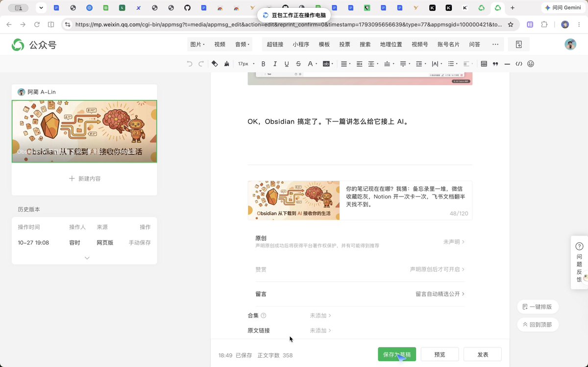This screenshot has width=588, height=367.
Task: Click the 公众号 logo
Action: [34, 45]
